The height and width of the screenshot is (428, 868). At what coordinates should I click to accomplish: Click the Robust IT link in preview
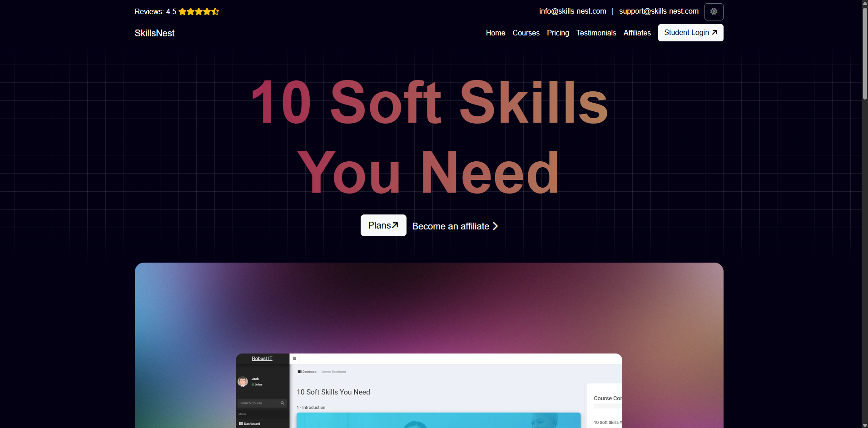pyautogui.click(x=262, y=358)
